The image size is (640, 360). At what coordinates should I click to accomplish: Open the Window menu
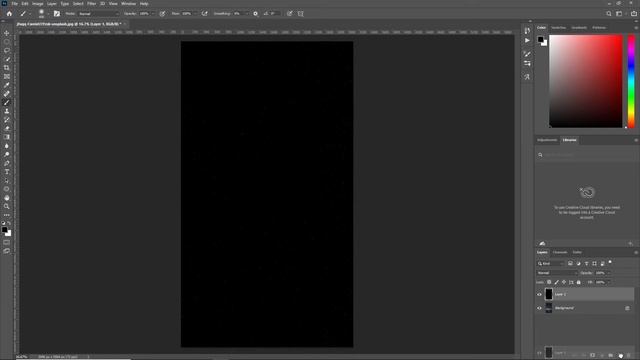128,4
